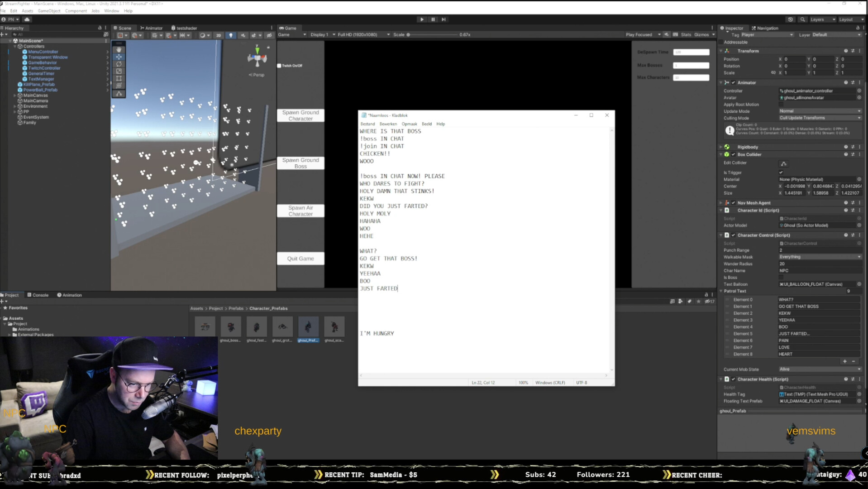Viewport: 868px width, 489px height.
Task: Open the Full HD resolution dropdown
Action: point(363,35)
